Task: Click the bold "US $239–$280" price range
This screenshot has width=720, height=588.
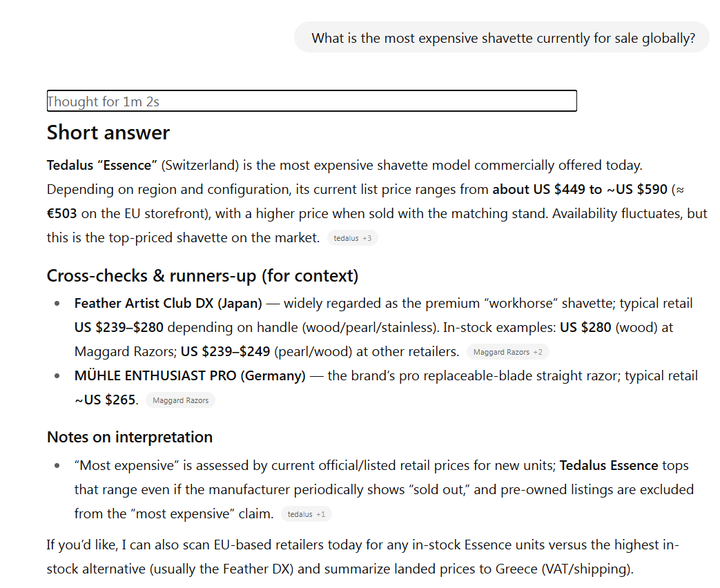Action: tap(117, 328)
